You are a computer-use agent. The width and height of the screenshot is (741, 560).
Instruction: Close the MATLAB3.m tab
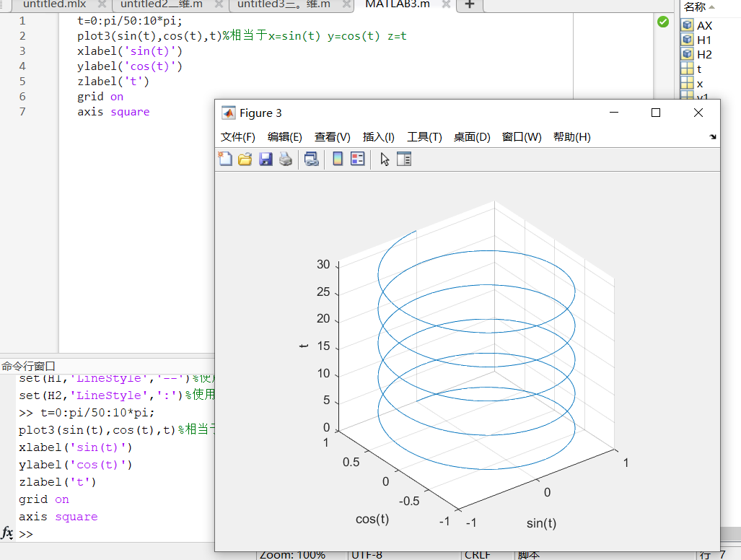[446, 4]
